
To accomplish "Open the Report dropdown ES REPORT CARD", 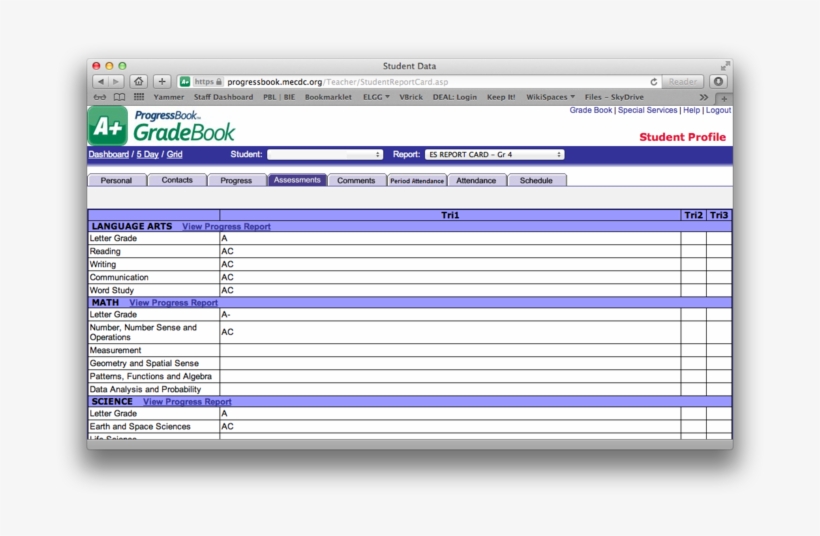I will coord(495,155).
